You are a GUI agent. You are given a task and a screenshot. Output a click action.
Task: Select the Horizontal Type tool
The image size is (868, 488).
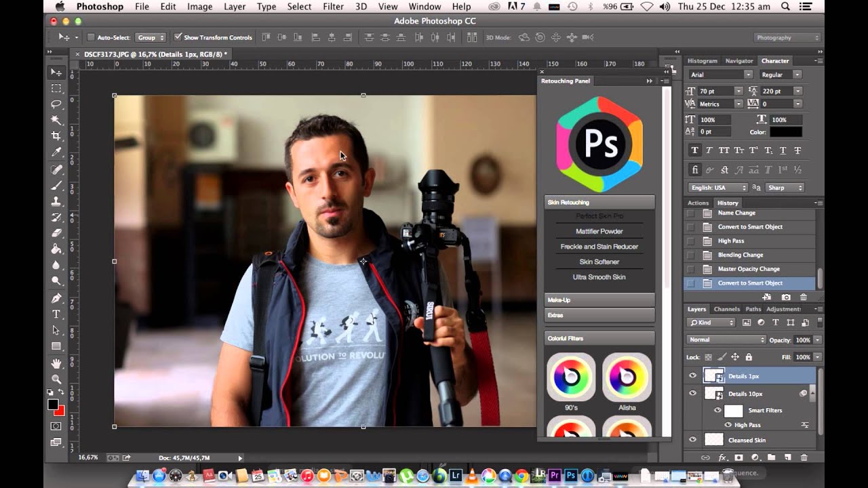[x=56, y=314]
